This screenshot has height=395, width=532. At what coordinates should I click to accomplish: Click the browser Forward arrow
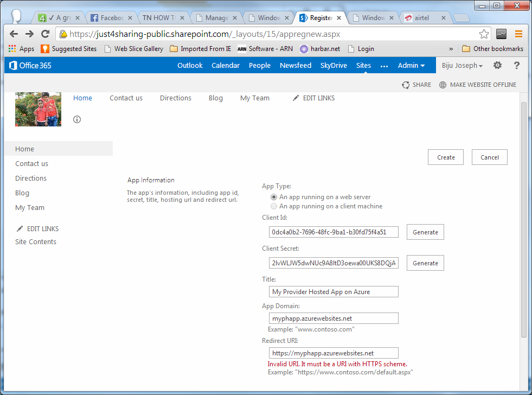tap(29, 34)
